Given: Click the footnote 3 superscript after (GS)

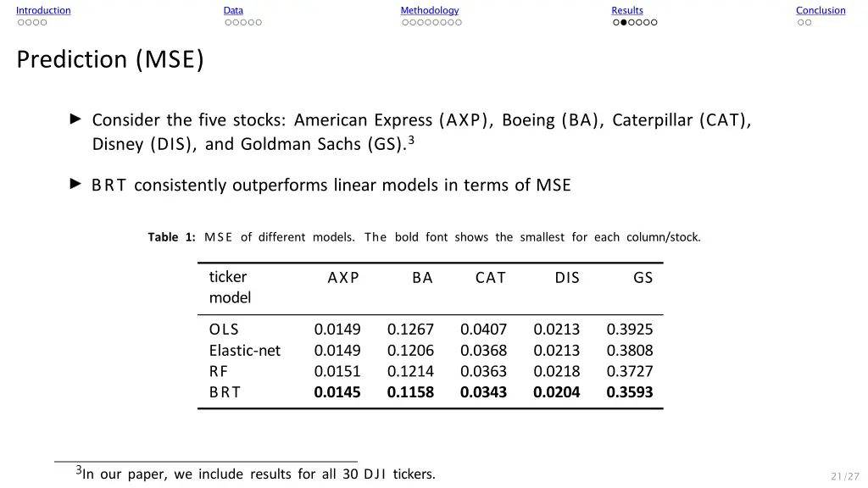Looking at the screenshot, I should [x=411, y=140].
